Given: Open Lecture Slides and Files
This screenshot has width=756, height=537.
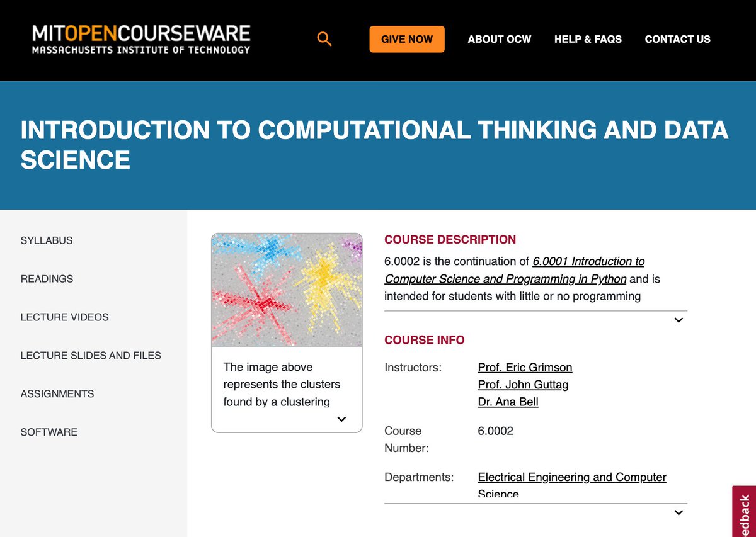Looking at the screenshot, I should coord(90,355).
